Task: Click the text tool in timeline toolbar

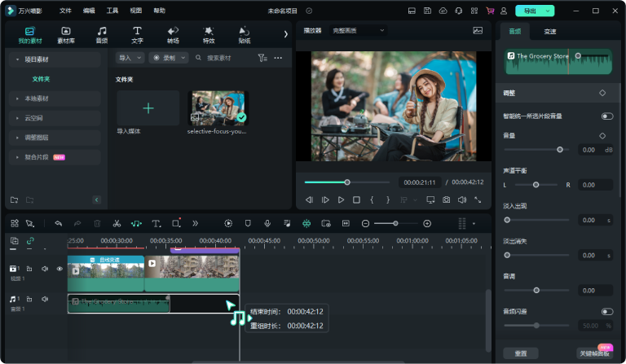Action: pos(155,223)
